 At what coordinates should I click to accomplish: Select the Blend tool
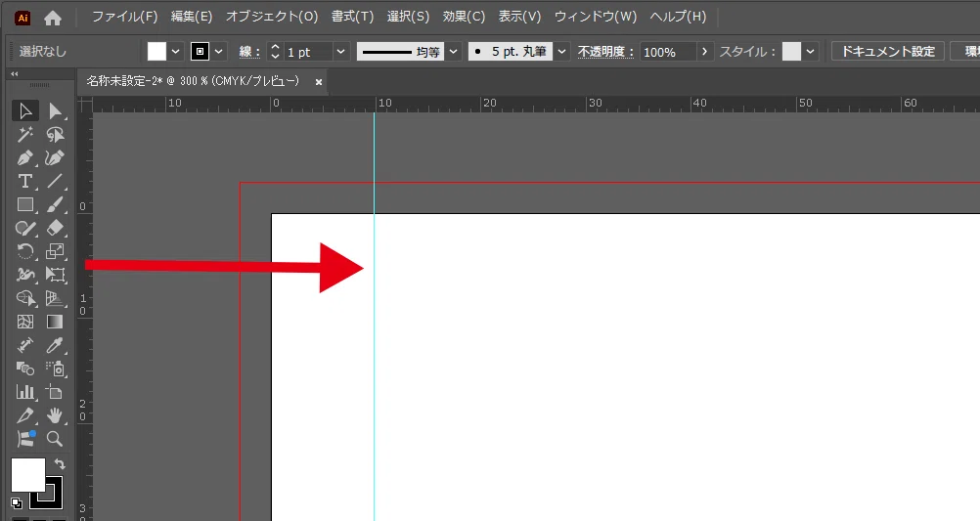[x=25, y=369]
